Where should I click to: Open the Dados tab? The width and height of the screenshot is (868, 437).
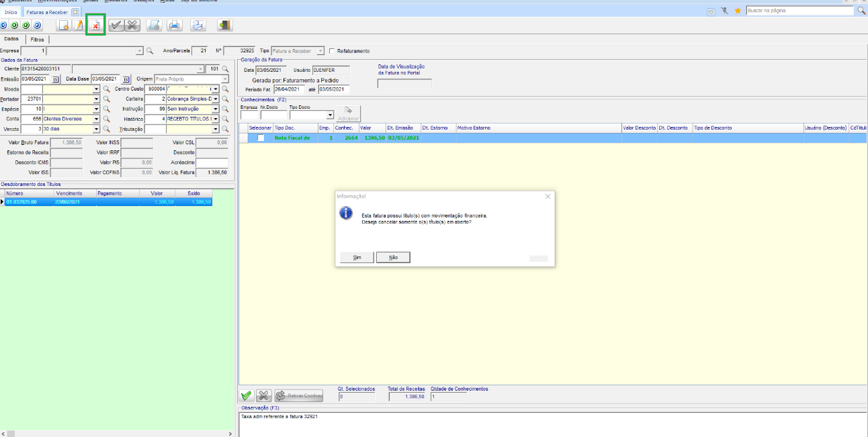(x=11, y=39)
